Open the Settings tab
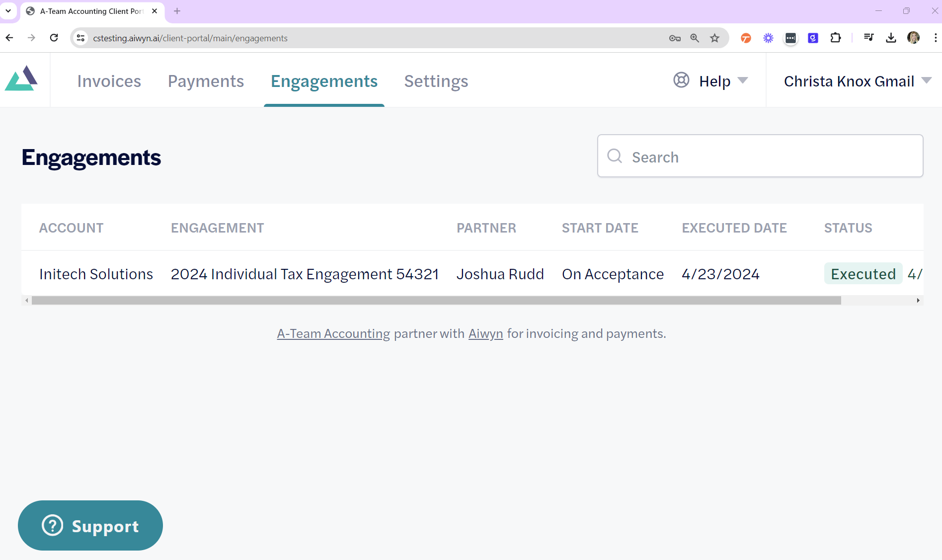 pos(436,81)
